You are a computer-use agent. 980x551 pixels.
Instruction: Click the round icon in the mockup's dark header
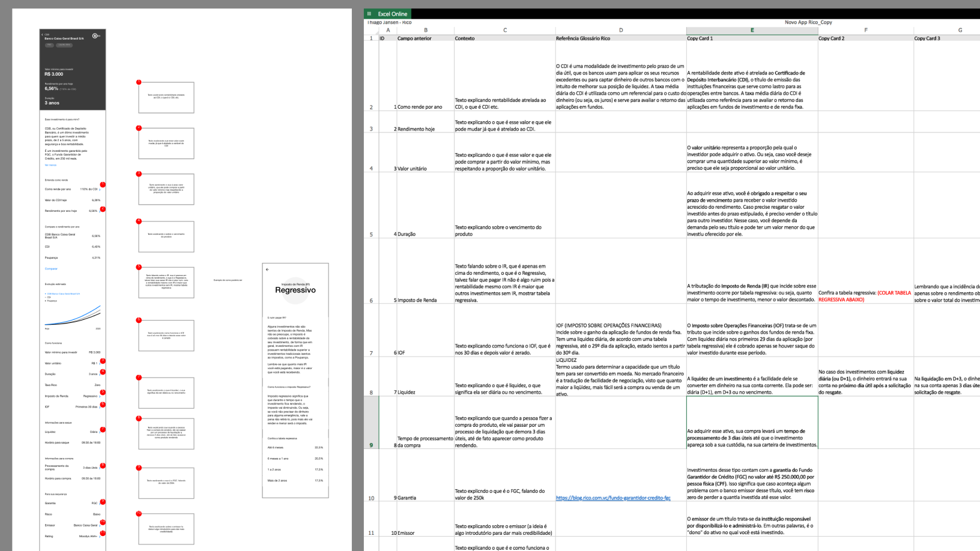95,36
